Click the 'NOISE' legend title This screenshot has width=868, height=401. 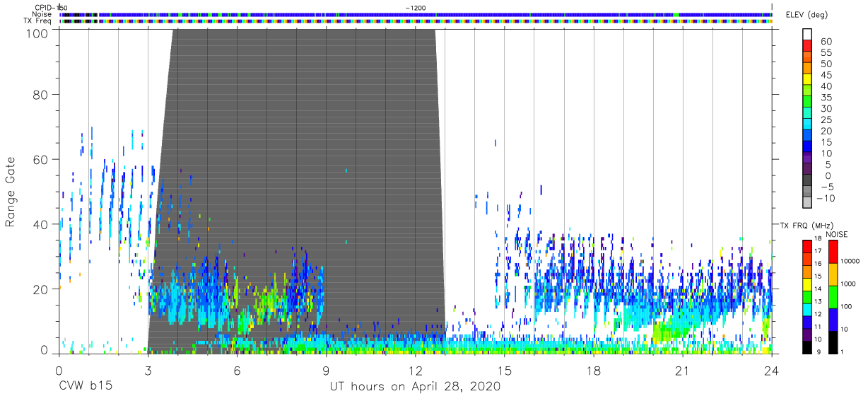pyautogui.click(x=837, y=234)
